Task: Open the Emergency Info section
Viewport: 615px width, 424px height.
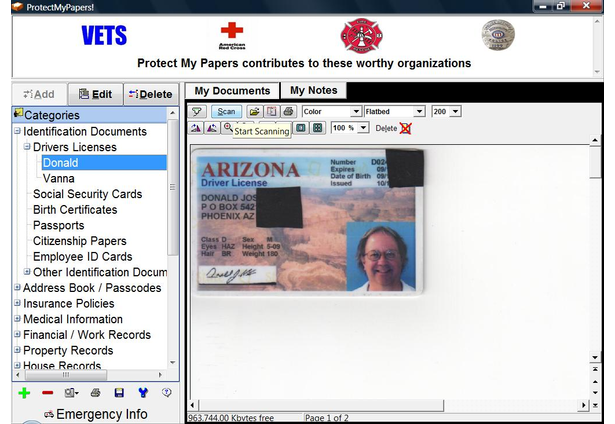Action: tap(96, 414)
